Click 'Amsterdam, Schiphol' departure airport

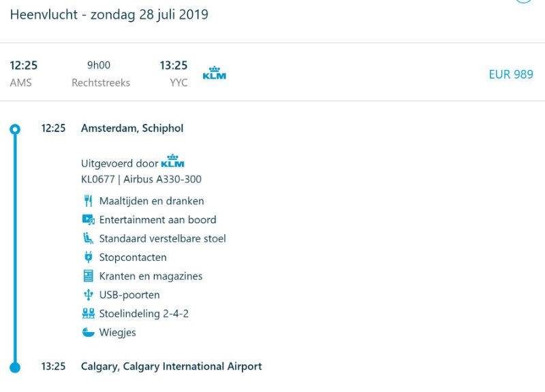click(132, 128)
